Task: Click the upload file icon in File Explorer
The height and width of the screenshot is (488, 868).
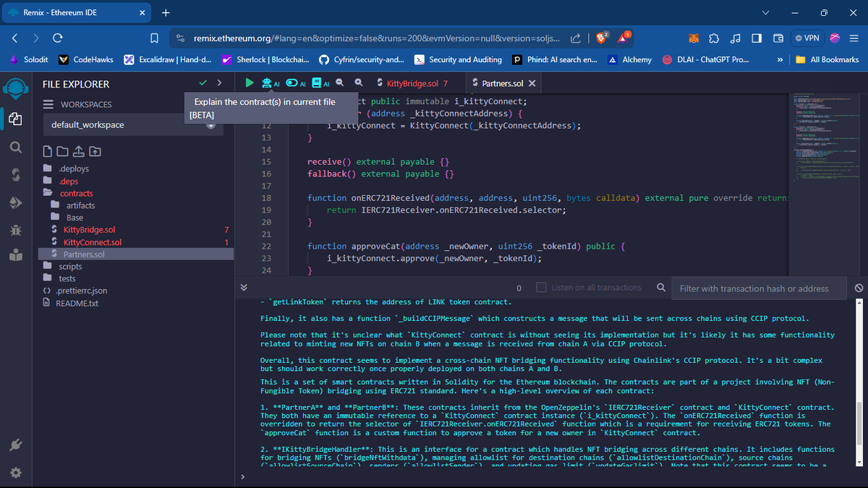Action: [x=79, y=152]
